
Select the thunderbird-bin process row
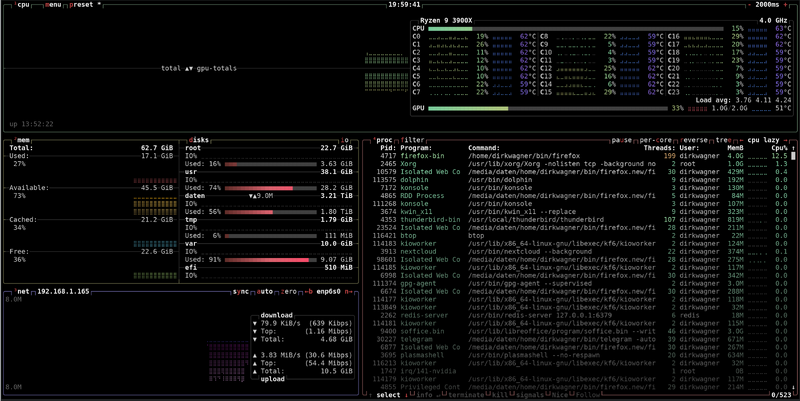click(577, 220)
